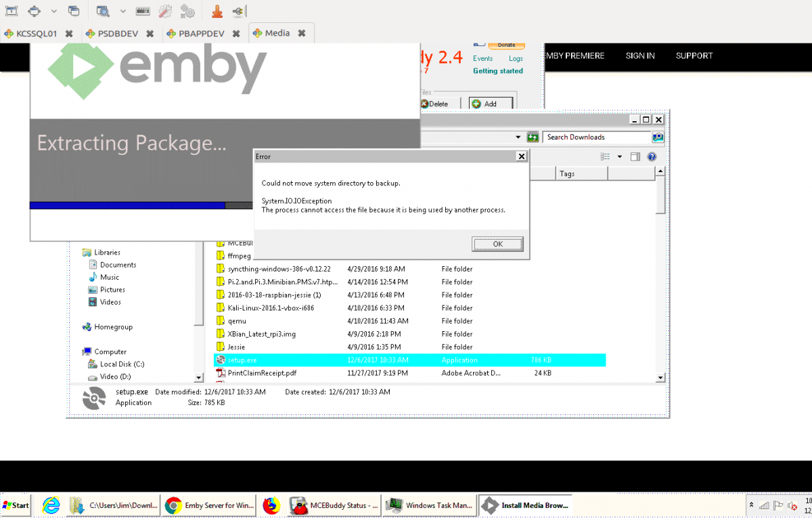Screen dimensions: 812x518
Task: Toggle the preview pane in the downloads window
Action: [635, 156]
